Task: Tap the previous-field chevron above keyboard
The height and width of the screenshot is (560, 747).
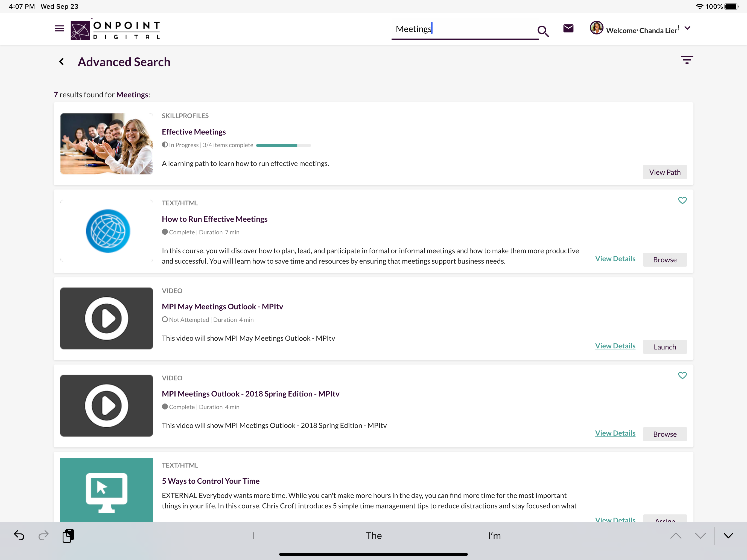Action: (676, 536)
